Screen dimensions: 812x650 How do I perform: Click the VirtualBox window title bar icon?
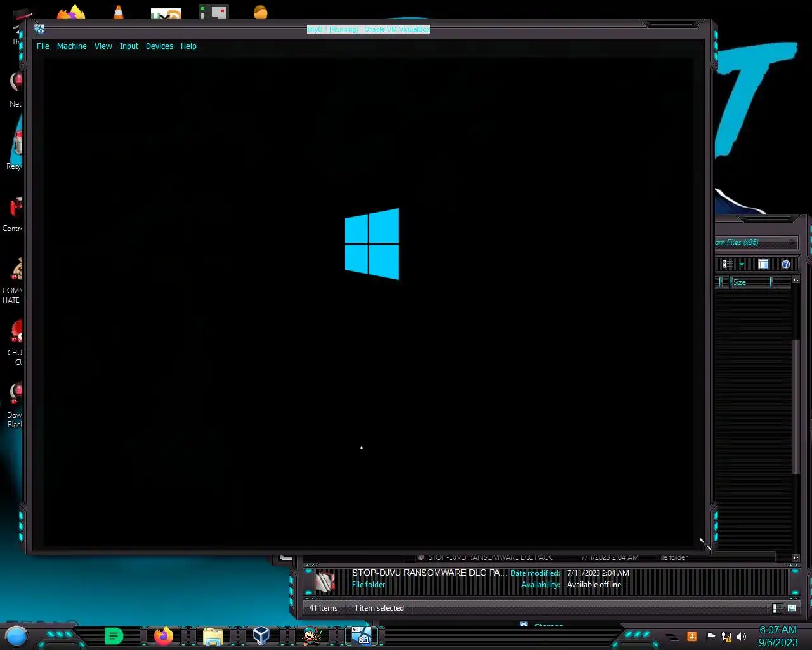(x=39, y=29)
